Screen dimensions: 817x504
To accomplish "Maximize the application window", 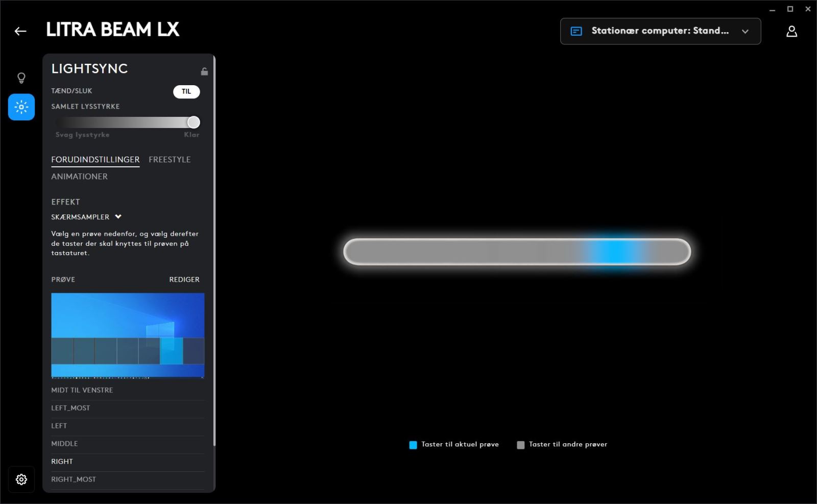I will 790,9.
